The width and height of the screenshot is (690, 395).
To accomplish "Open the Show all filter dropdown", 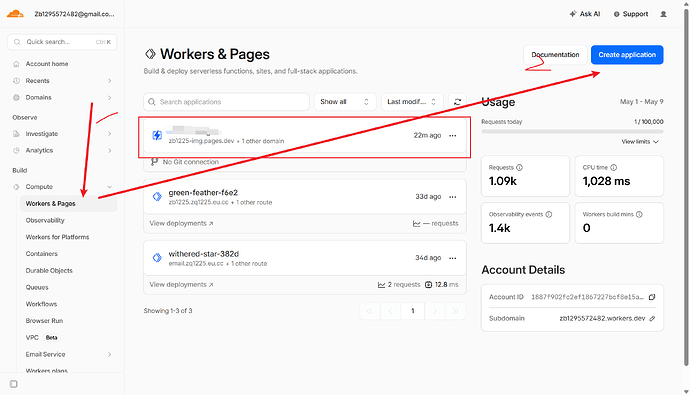I will [x=345, y=102].
